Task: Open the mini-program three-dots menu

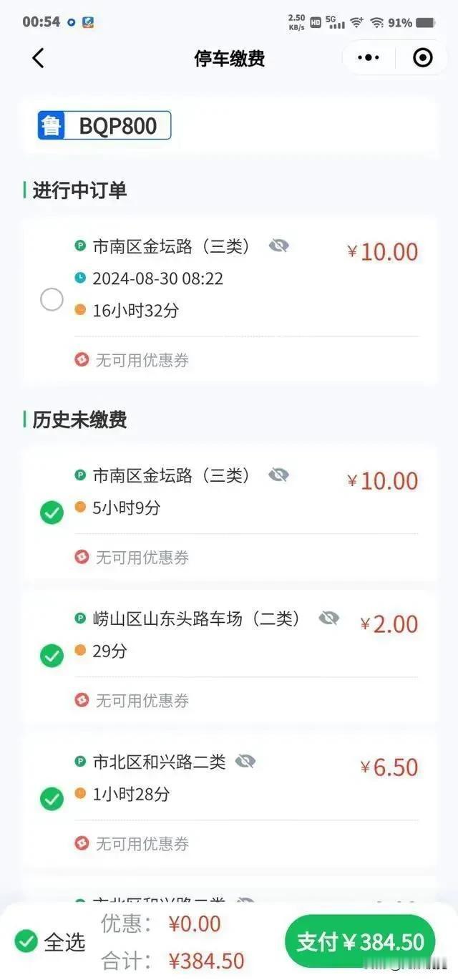Action: click(368, 58)
